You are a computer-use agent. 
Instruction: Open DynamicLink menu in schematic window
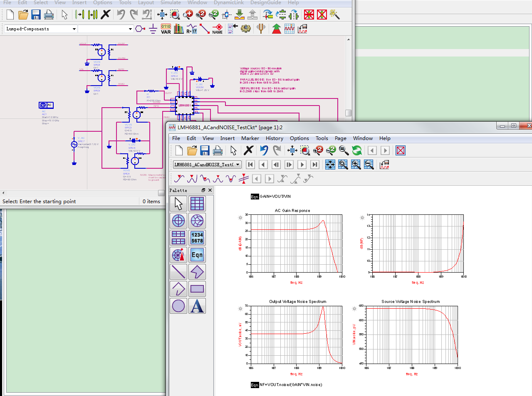click(x=229, y=2)
